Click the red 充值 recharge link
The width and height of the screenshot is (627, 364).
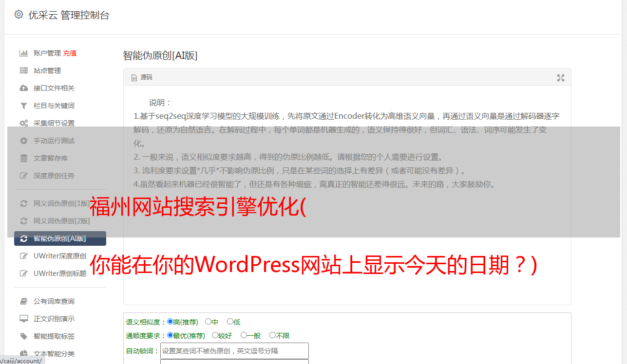pos(70,53)
